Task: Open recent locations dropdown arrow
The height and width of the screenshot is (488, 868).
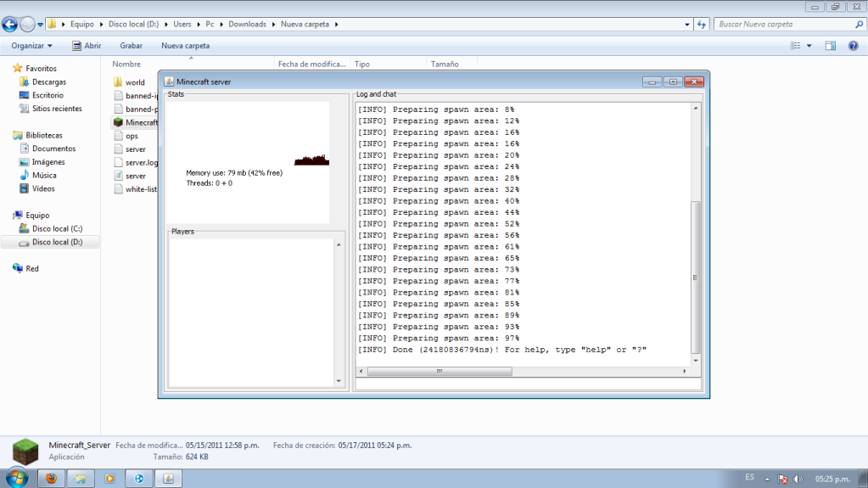Action: pyautogui.click(x=40, y=25)
